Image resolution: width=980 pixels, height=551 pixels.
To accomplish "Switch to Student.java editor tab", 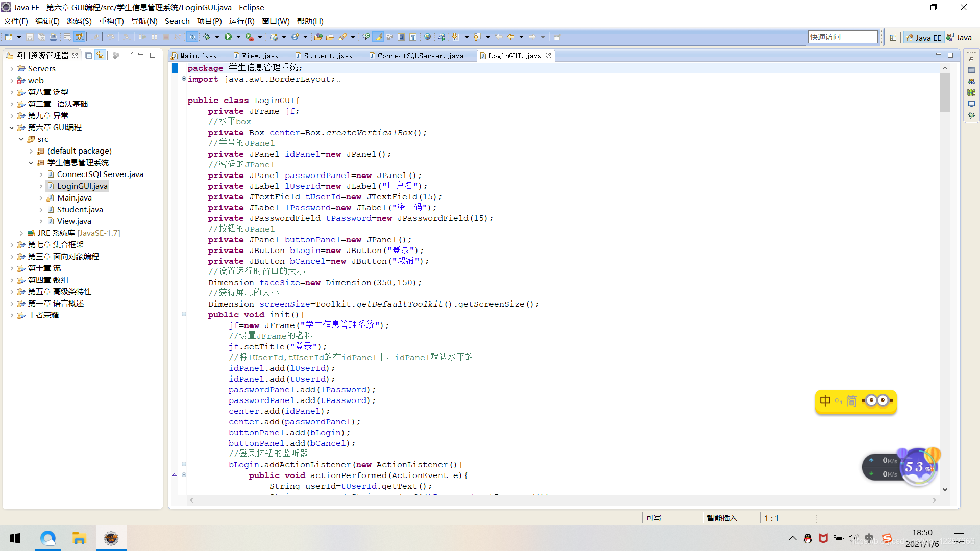I will (328, 56).
